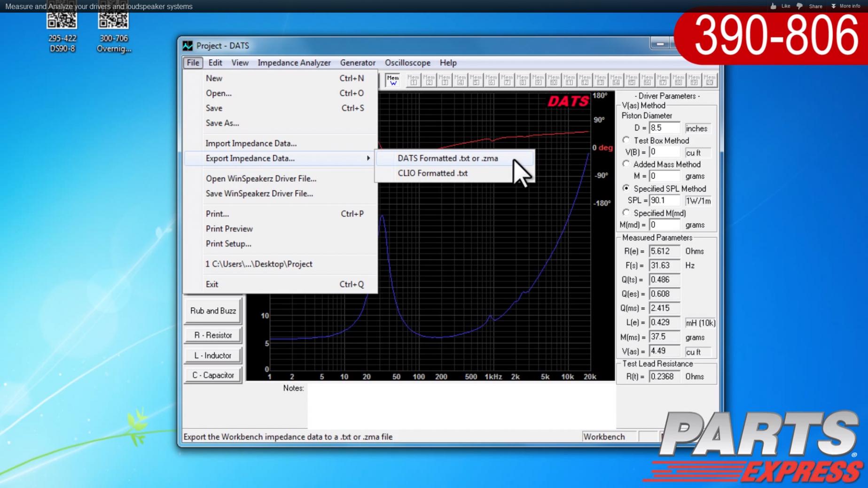Open the View menu
Image resolution: width=868 pixels, height=488 pixels.
(x=240, y=62)
